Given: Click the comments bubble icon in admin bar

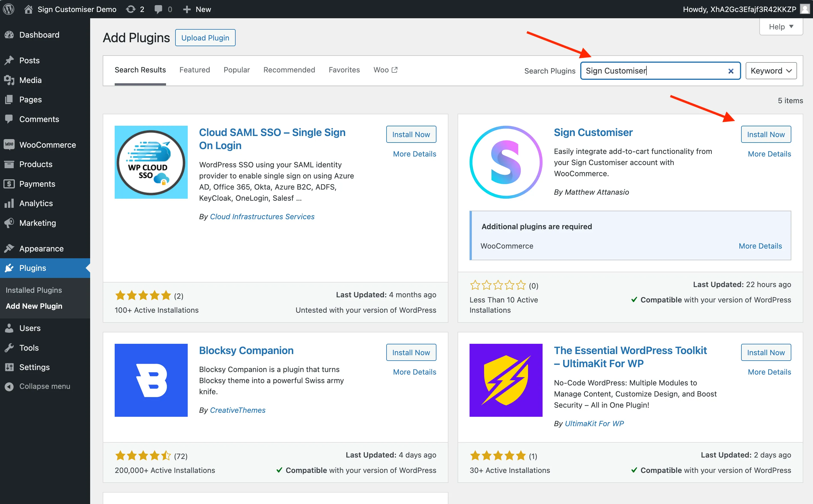Looking at the screenshot, I should [158, 9].
